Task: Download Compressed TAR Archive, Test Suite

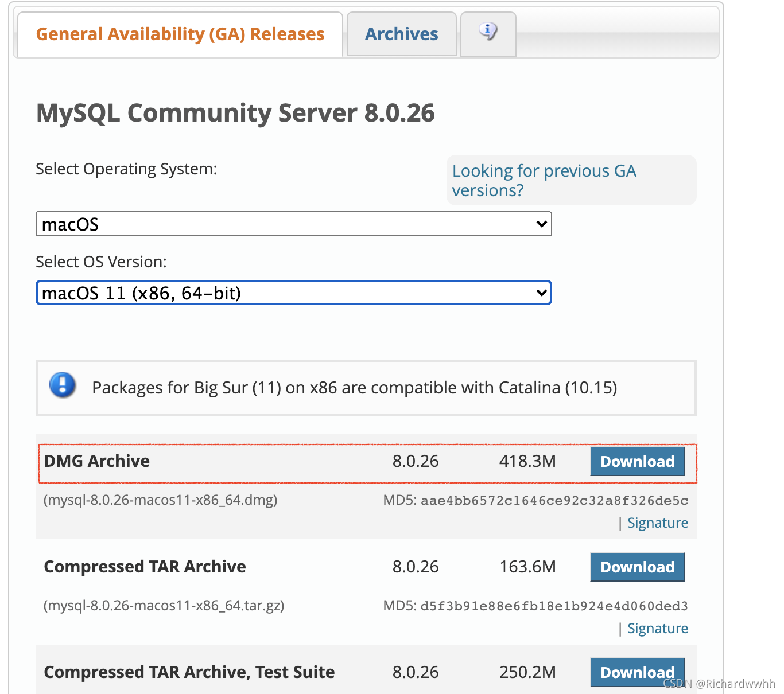Action: point(638,672)
